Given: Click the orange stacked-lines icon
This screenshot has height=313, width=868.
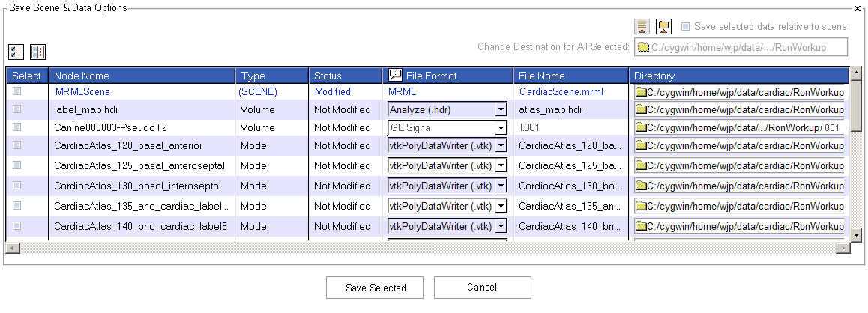Looking at the screenshot, I should click(642, 27).
